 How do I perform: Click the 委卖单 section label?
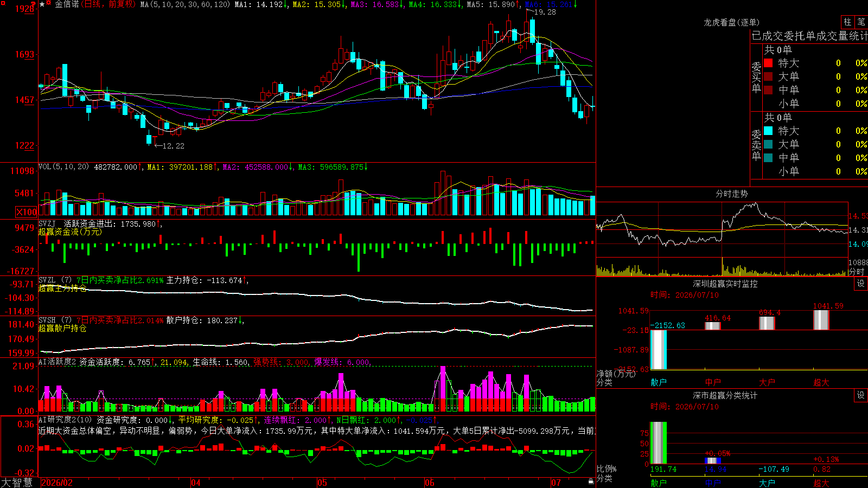(756, 145)
